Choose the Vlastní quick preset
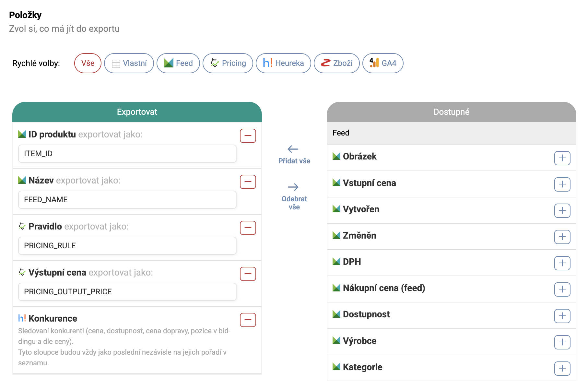This screenshot has width=588, height=389. click(x=129, y=63)
